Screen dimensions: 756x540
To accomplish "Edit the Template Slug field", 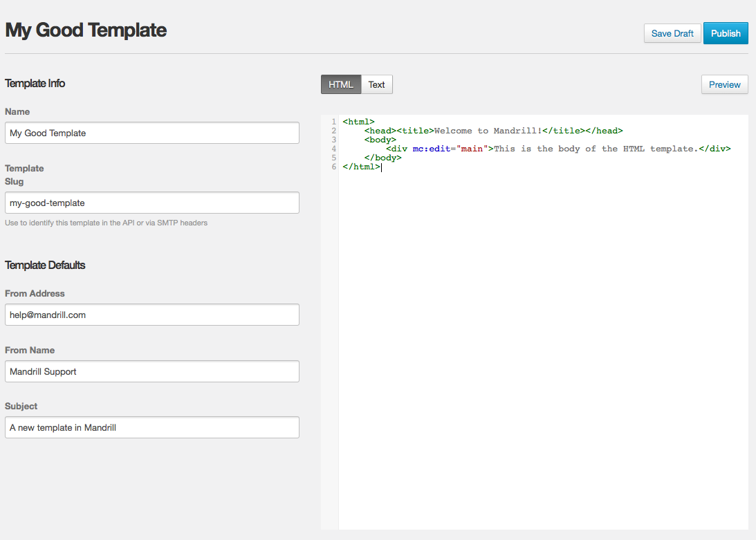I will (152, 203).
